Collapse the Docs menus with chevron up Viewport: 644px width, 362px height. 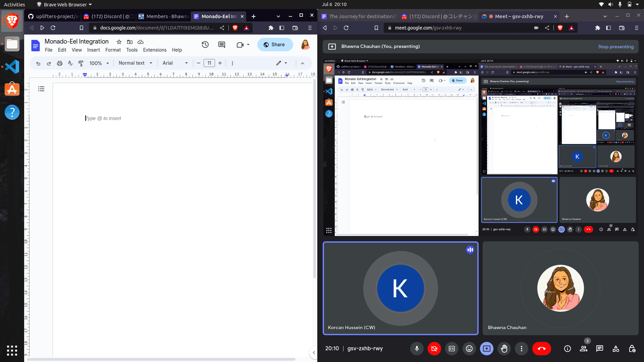pos(303,63)
